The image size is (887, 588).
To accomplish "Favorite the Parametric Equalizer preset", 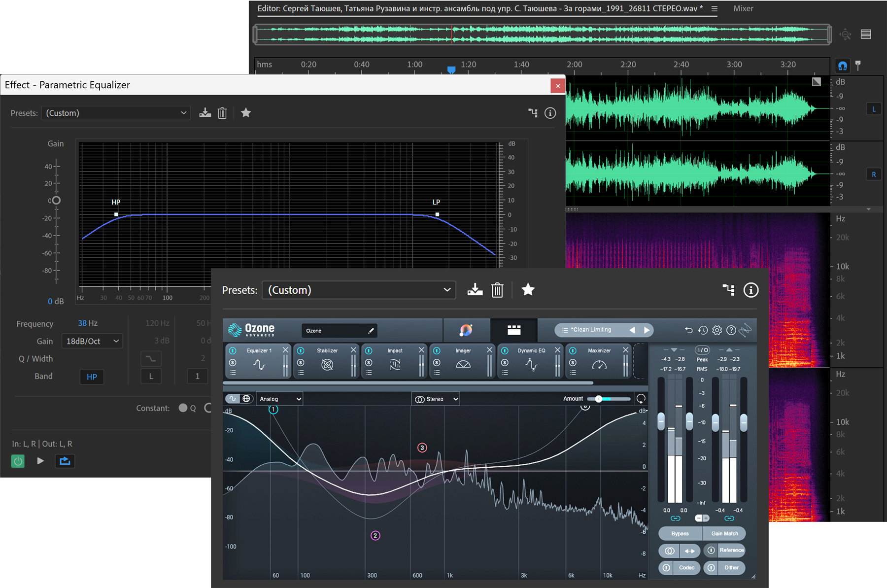I will pos(246,113).
